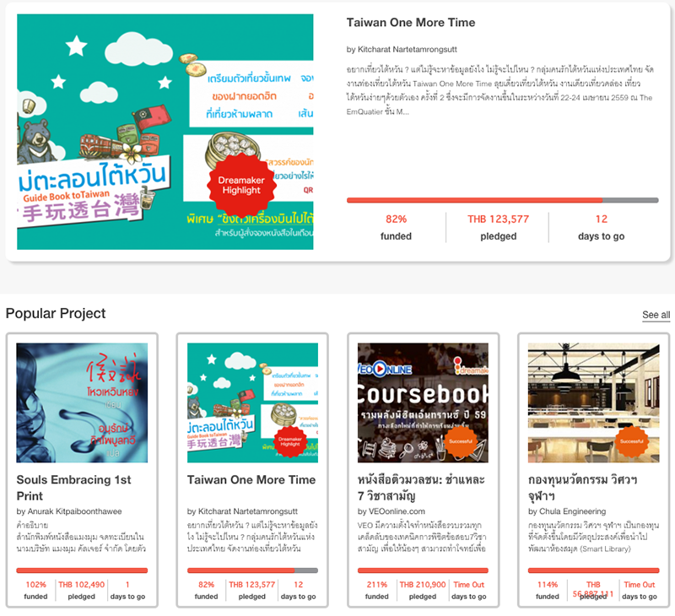
Task: Click See all popular projects link
Action: [656, 315]
